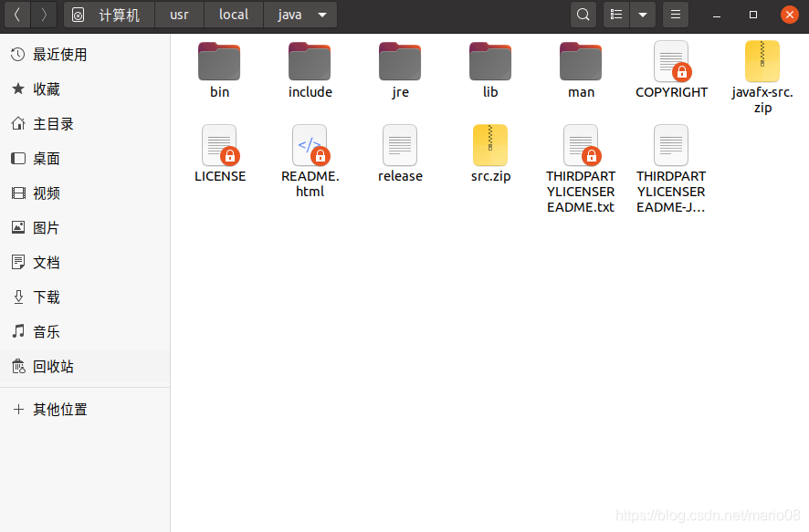The height and width of the screenshot is (532, 809).
Task: Navigate to the usr path segment
Action: click(x=179, y=15)
